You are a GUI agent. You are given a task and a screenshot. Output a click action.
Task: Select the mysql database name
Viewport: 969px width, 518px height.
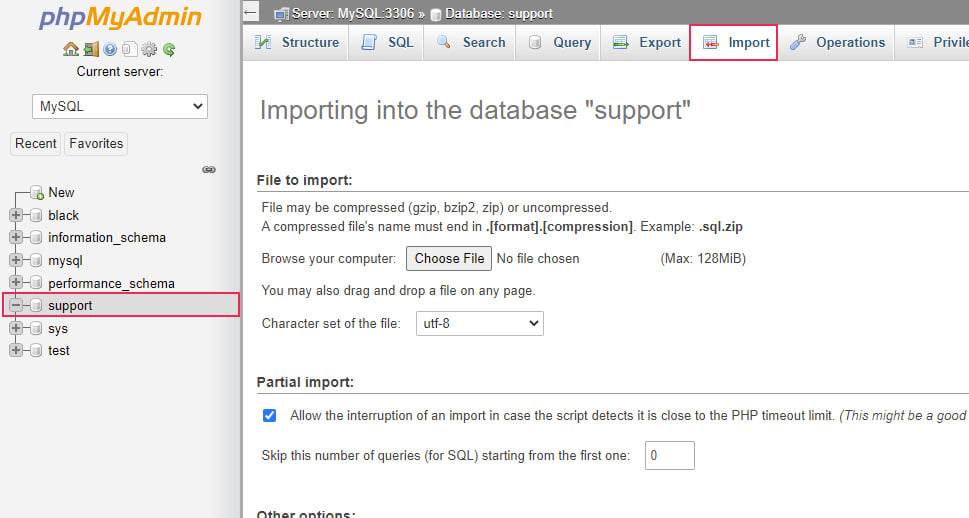click(65, 260)
